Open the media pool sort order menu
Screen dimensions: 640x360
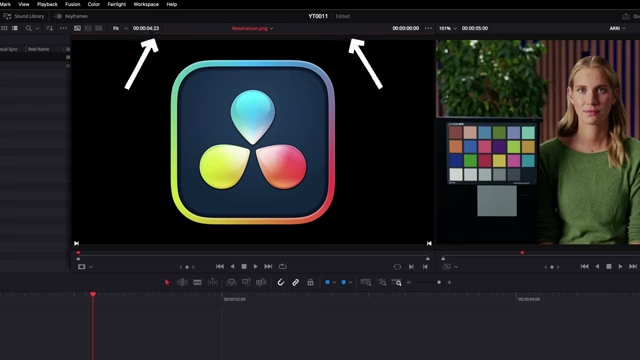point(49,28)
